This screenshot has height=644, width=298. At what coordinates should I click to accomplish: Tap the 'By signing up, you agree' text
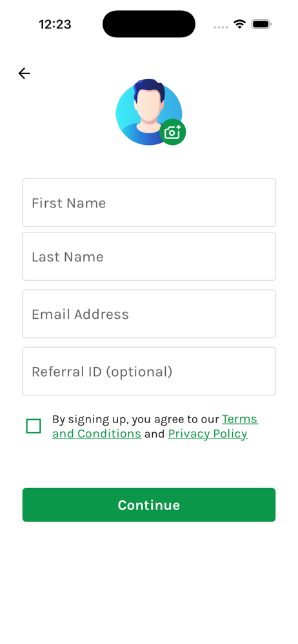coord(106,419)
